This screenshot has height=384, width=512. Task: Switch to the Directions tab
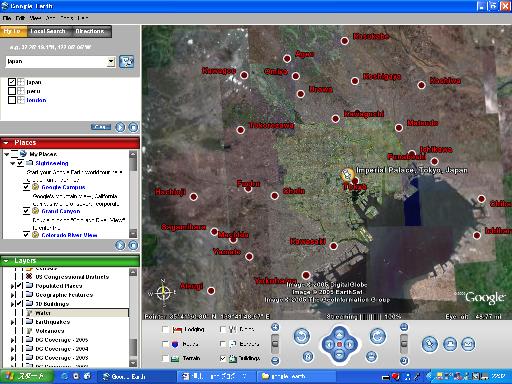[90, 31]
